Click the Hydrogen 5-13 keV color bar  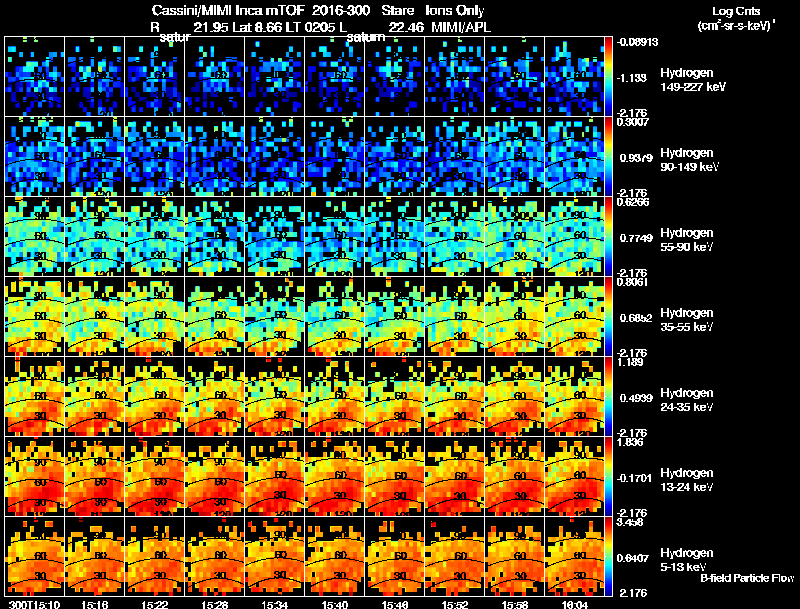(609, 556)
